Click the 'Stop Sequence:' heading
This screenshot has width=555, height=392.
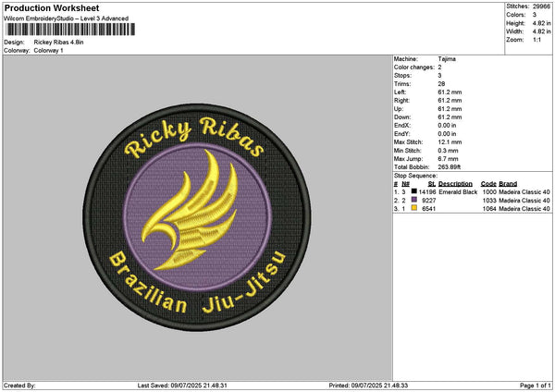(415, 176)
